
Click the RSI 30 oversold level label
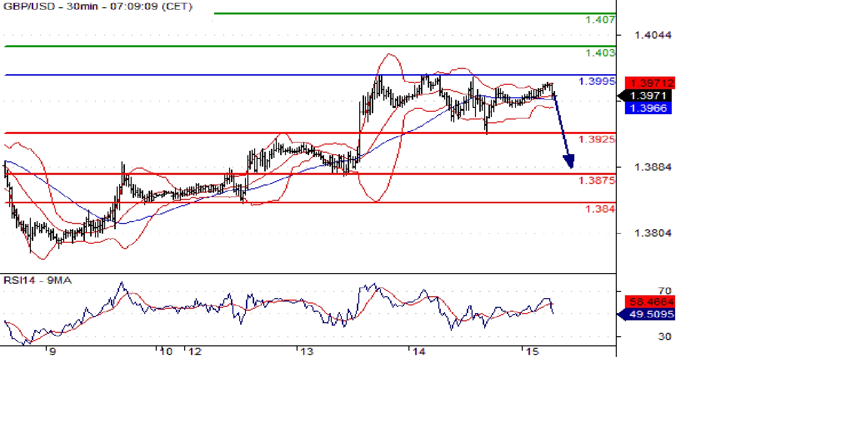tap(665, 337)
